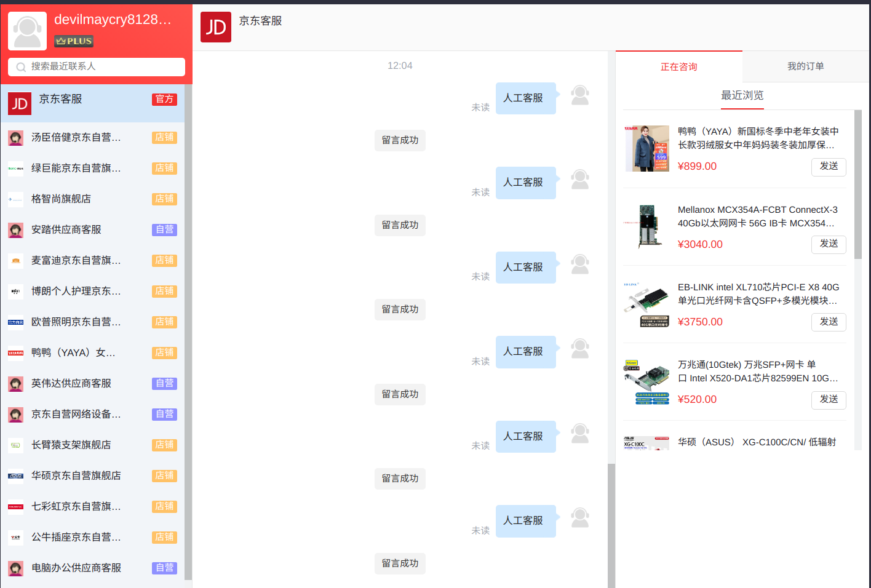The image size is (871, 588).
Task: Click the contact list vertical scrollbar
Action: tap(188, 332)
